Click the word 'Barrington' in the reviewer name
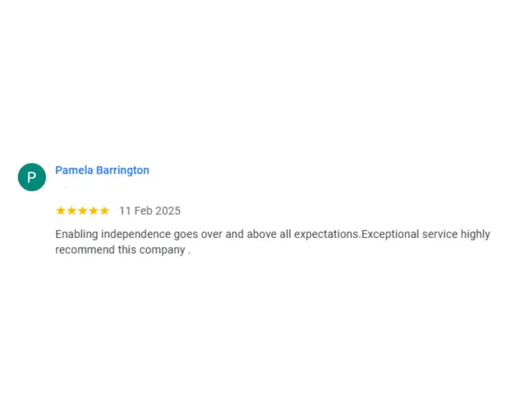Viewport: 525px width, 420px height. click(x=122, y=170)
